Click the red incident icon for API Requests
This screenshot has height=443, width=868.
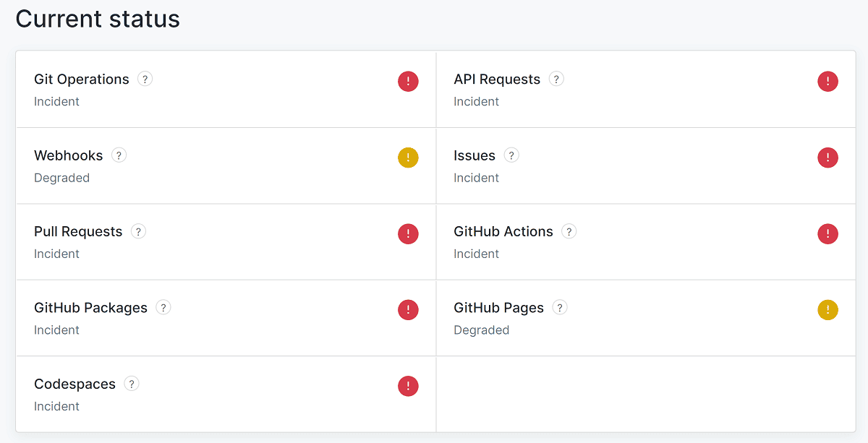[x=827, y=81]
